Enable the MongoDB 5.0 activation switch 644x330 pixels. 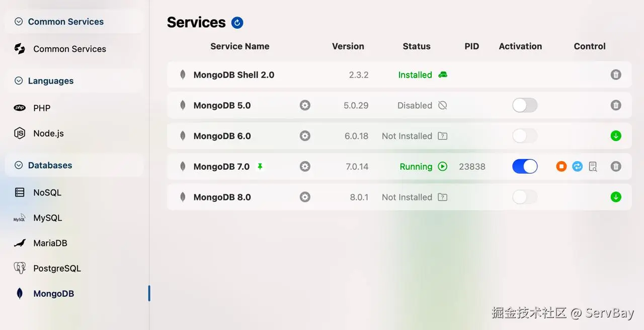point(525,105)
